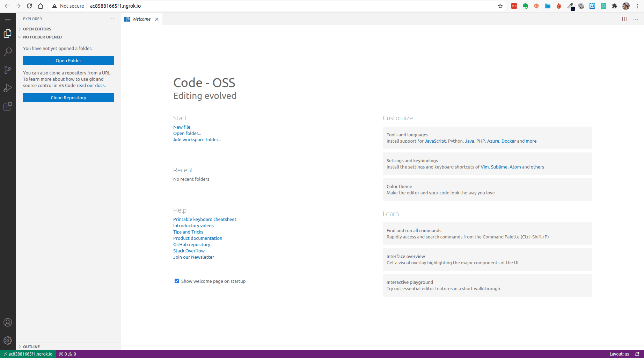Open the Extensions view
Screen dimensions: 644x358
[x=8, y=107]
